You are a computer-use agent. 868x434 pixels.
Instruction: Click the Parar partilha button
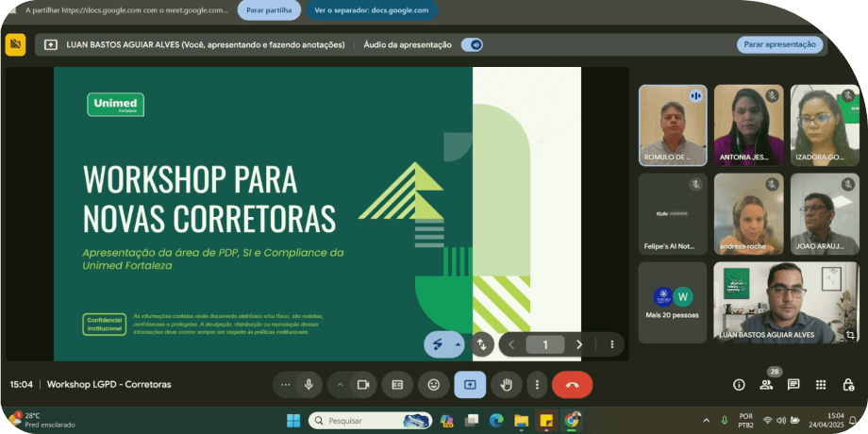tap(269, 10)
